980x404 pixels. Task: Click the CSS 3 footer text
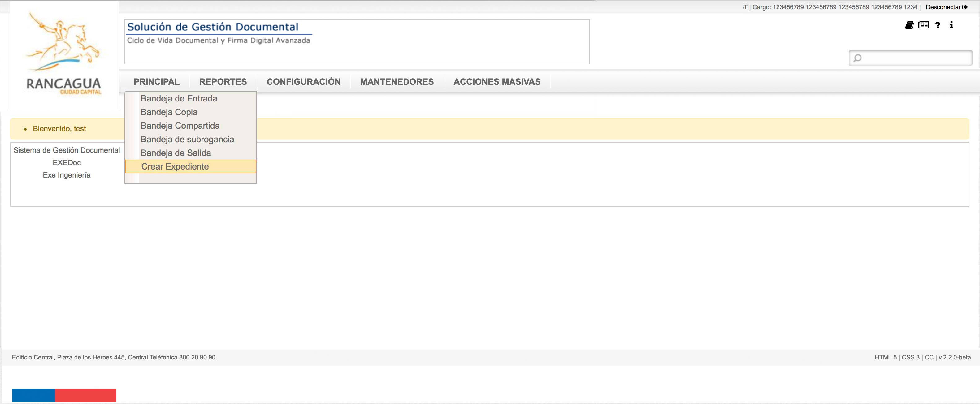pos(910,357)
